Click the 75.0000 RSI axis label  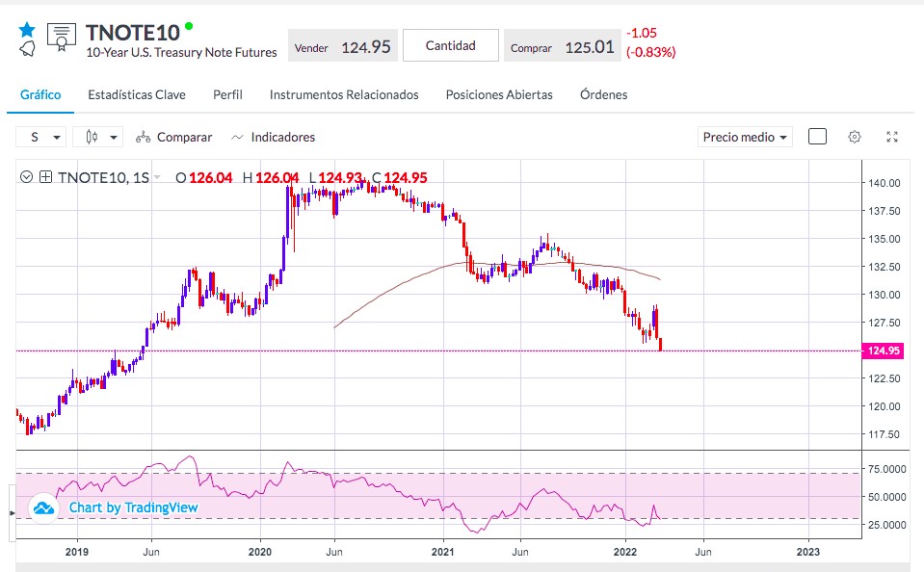coord(886,469)
